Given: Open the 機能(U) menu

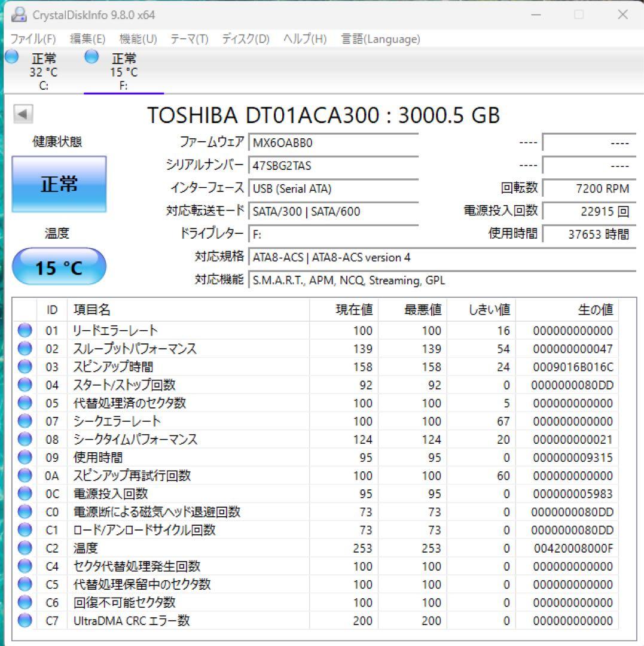Looking at the screenshot, I should click(138, 39).
